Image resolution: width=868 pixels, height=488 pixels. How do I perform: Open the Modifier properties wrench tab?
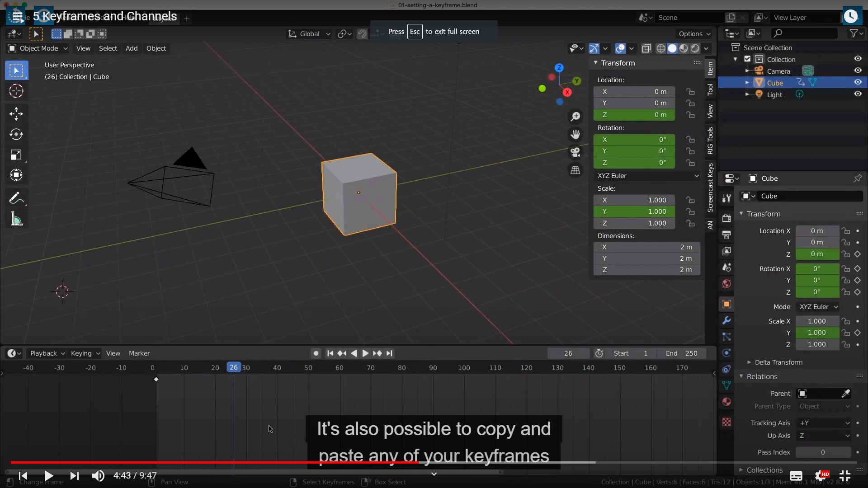726,320
